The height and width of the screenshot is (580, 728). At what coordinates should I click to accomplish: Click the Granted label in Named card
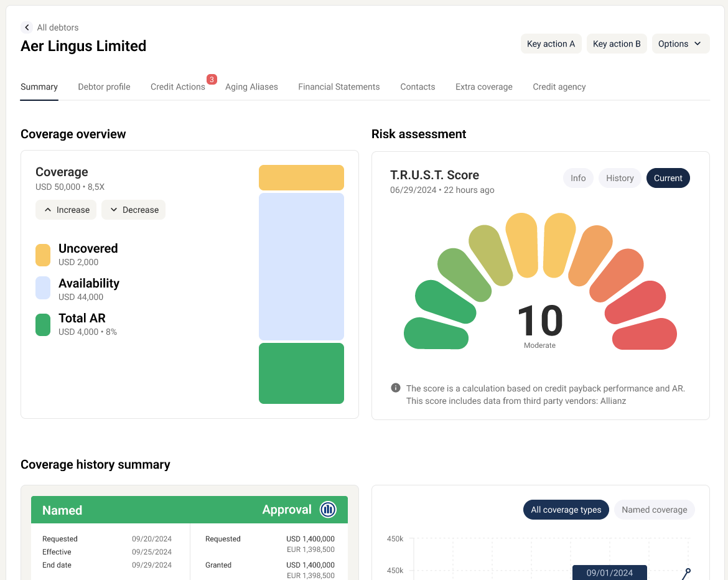pos(218,564)
